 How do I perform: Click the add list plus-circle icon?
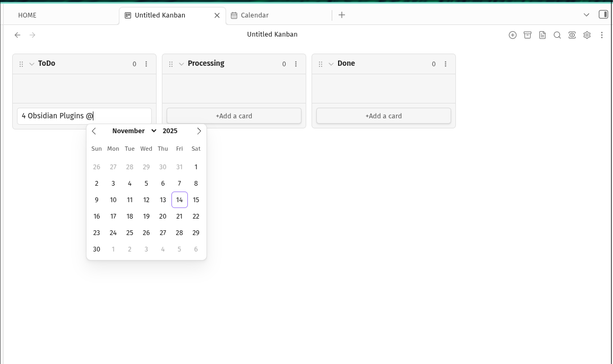pos(513,35)
